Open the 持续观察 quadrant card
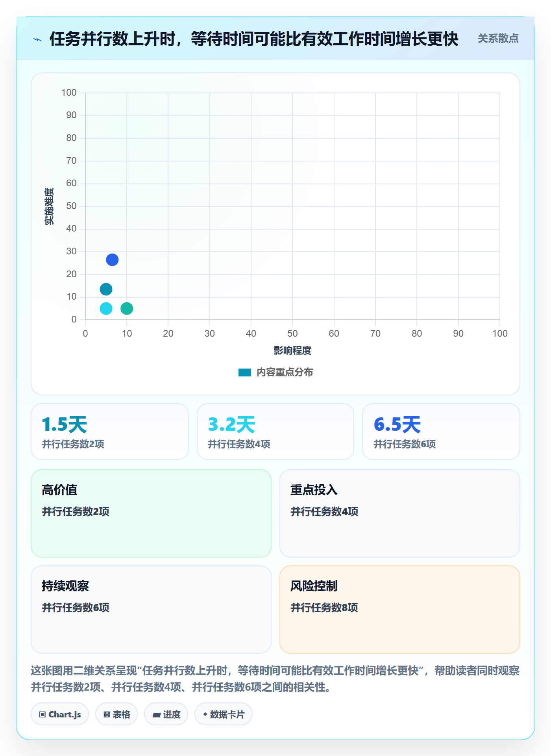The width and height of the screenshot is (551, 756). pos(151,610)
